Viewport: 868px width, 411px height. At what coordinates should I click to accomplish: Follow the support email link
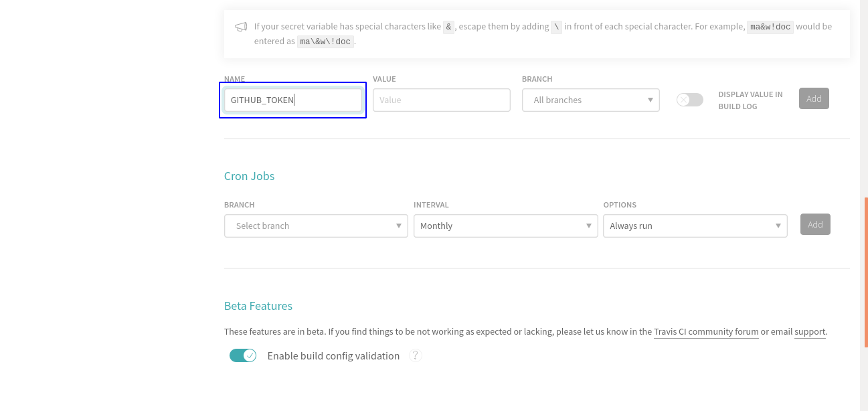(810, 331)
